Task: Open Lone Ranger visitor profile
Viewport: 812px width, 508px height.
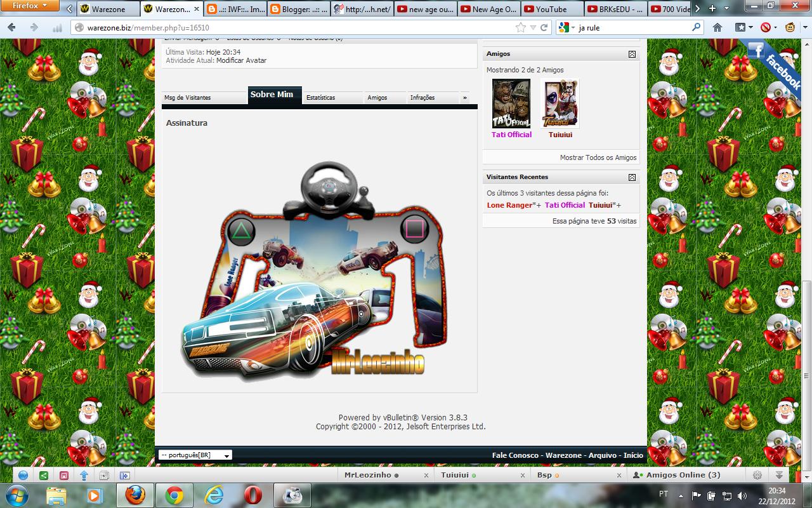Action: coord(510,205)
